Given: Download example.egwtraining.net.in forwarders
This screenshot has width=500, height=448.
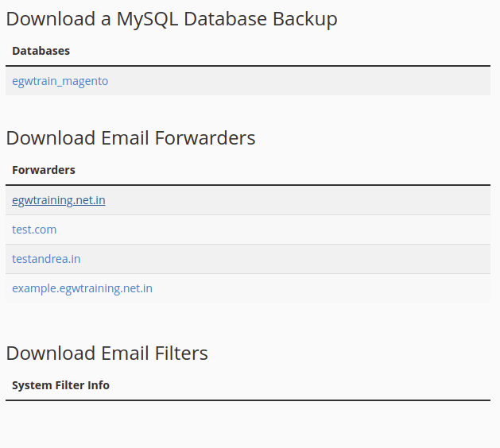Looking at the screenshot, I should (x=82, y=288).
